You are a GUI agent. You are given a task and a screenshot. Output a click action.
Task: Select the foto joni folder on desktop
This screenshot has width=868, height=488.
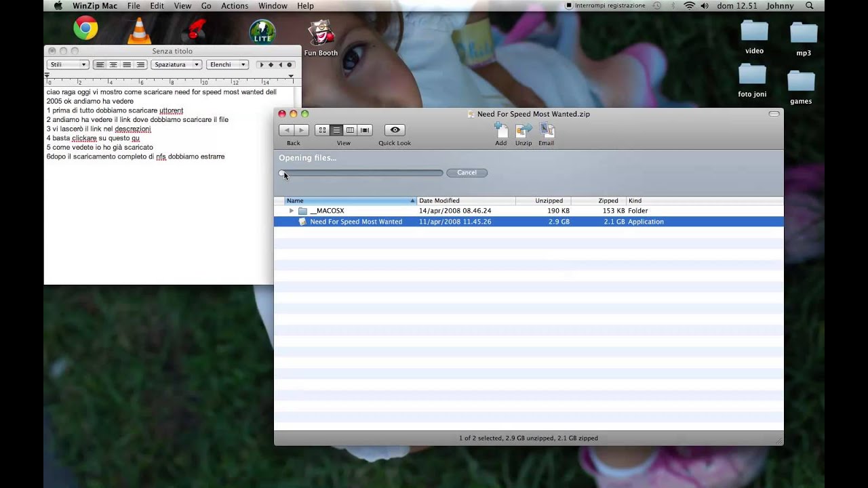point(752,80)
